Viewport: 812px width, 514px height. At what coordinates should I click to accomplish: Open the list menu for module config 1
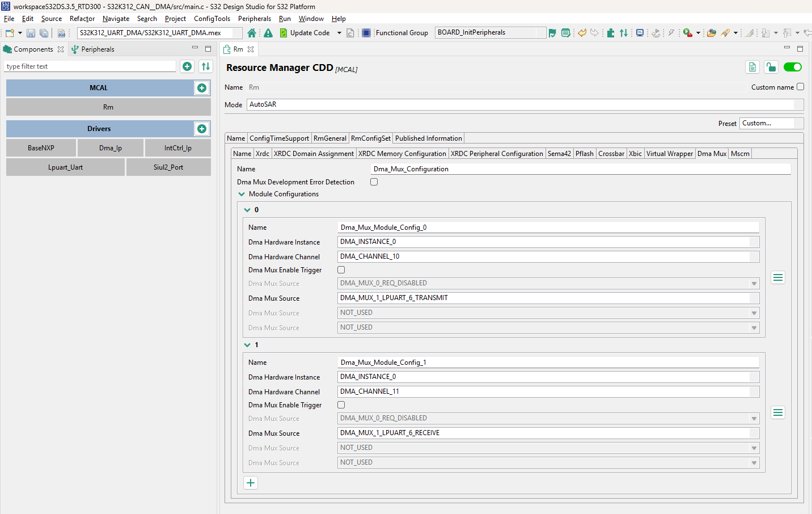(x=778, y=412)
